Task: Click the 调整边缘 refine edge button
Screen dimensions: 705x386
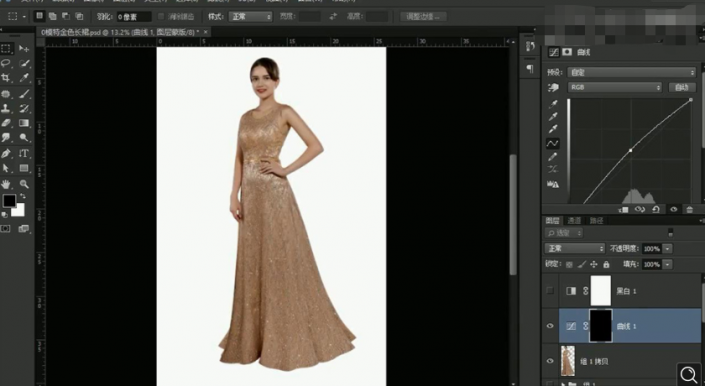Action: pos(423,17)
